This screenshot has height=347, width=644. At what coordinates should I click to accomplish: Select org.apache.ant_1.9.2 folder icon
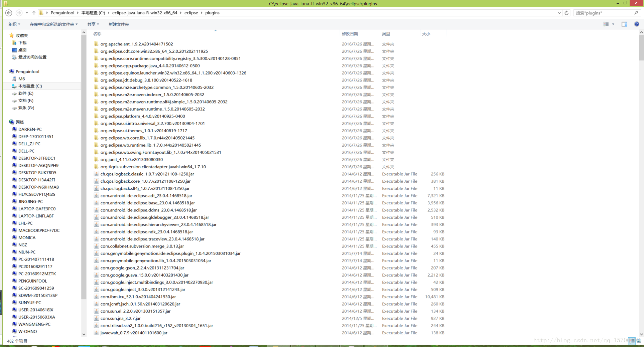(96, 44)
